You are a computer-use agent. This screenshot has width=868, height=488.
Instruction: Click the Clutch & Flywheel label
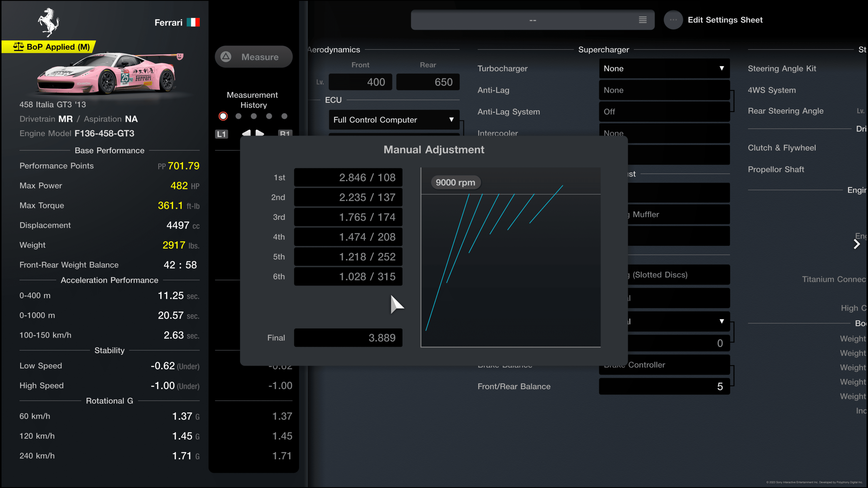point(782,148)
